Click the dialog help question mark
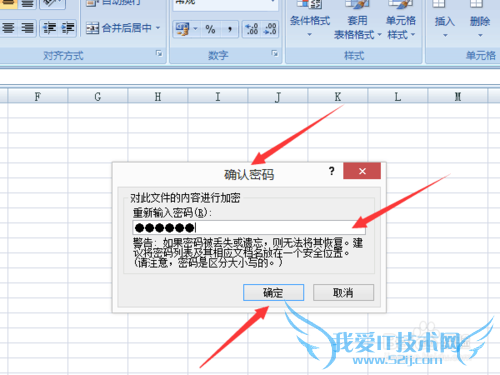The image size is (500, 375). pyautogui.click(x=331, y=171)
